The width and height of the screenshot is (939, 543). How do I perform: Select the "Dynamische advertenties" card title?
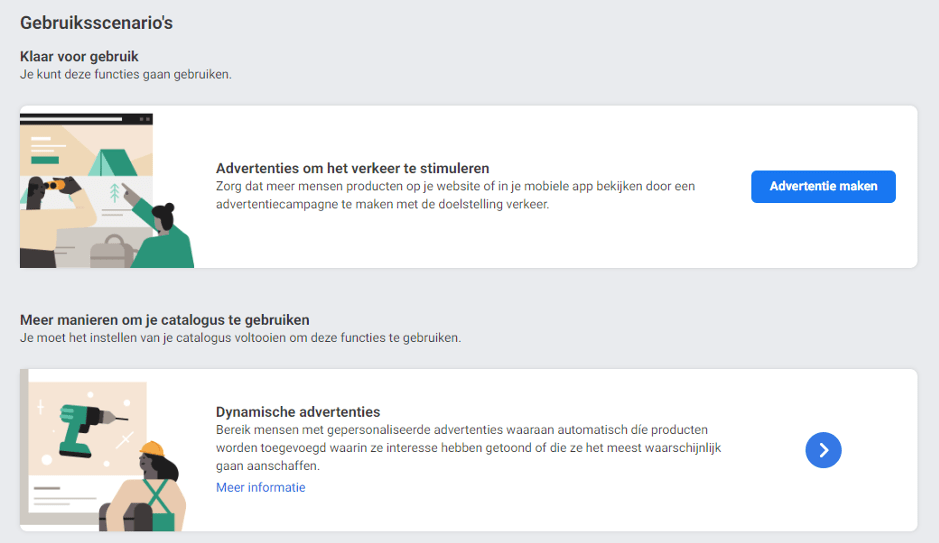click(x=298, y=412)
